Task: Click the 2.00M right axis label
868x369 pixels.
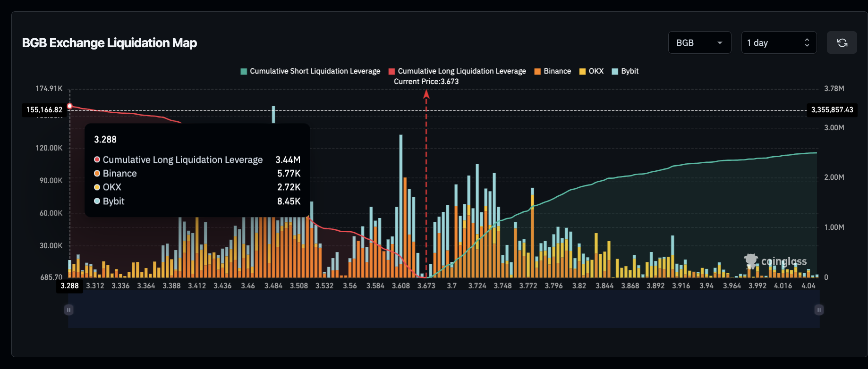Action: [834, 177]
